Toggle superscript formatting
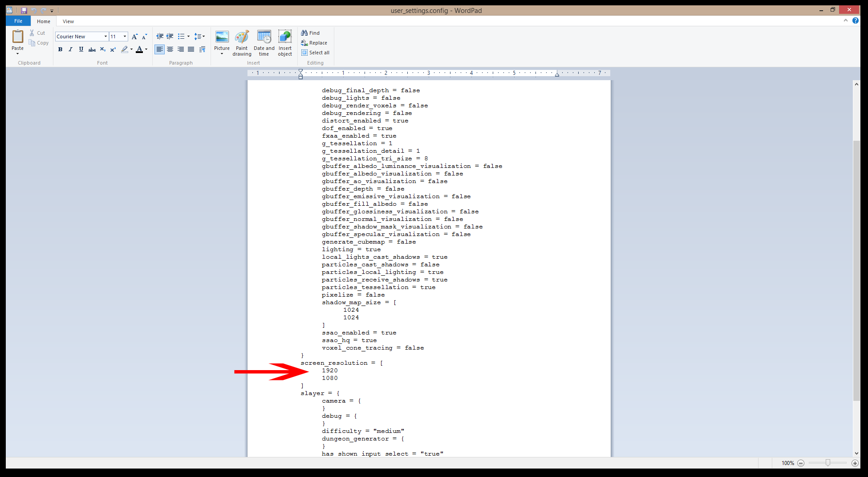The height and width of the screenshot is (477, 868). (x=113, y=49)
